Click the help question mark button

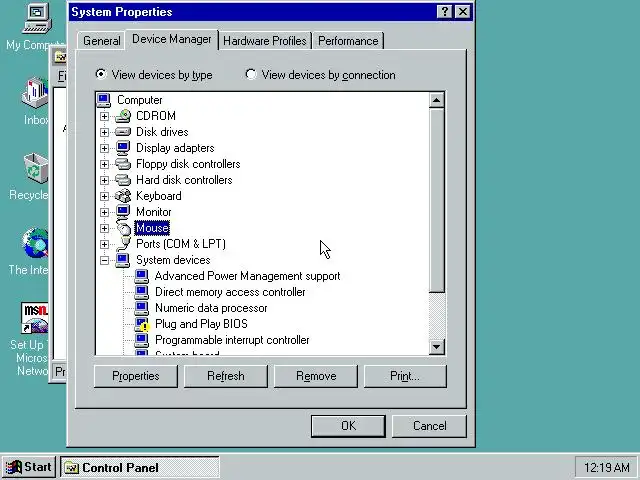(x=445, y=12)
